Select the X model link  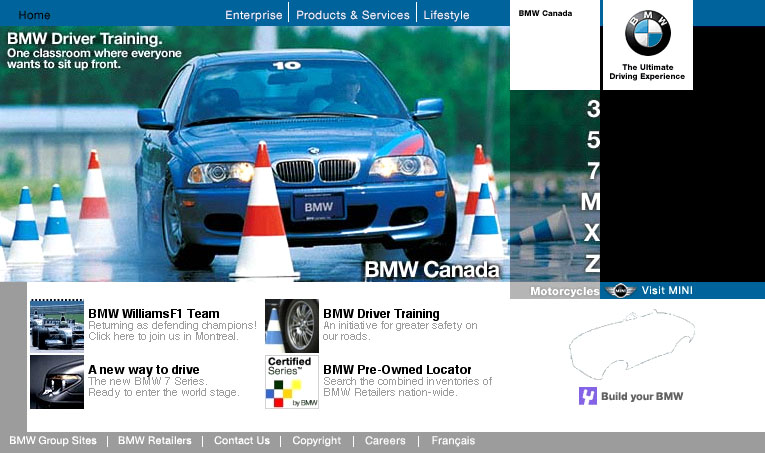(x=592, y=233)
